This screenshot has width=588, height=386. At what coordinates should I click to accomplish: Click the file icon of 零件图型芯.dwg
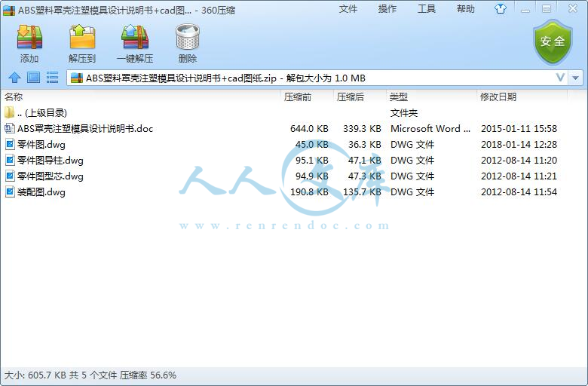(x=10, y=176)
